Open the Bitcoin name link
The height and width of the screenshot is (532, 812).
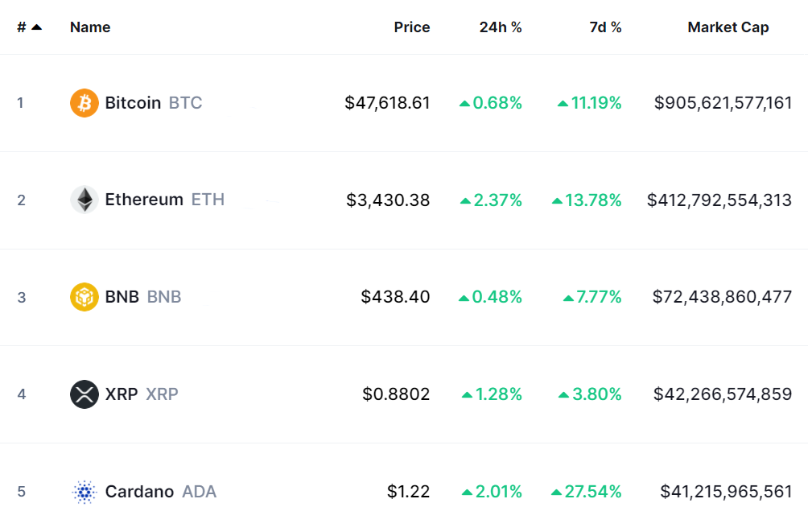pos(133,103)
